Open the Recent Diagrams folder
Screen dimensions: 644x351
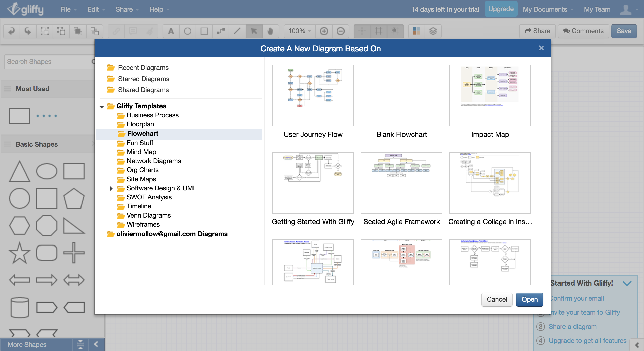[138, 68]
